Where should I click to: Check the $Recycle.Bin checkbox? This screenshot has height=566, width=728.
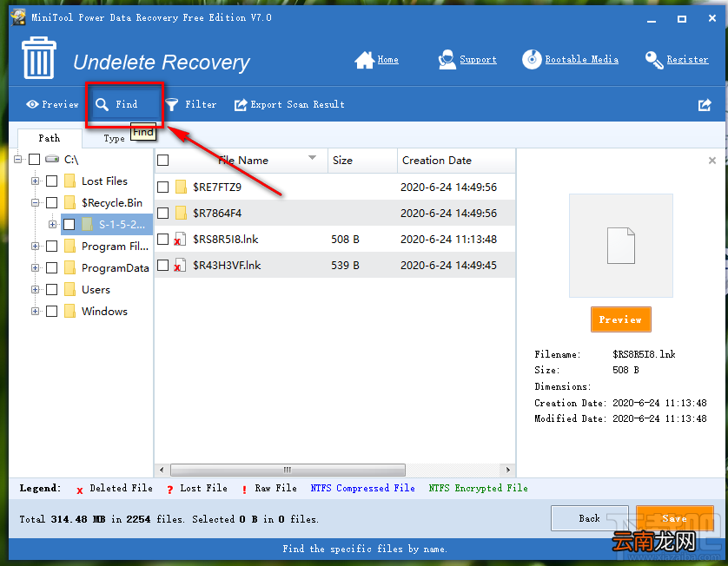[51, 202]
